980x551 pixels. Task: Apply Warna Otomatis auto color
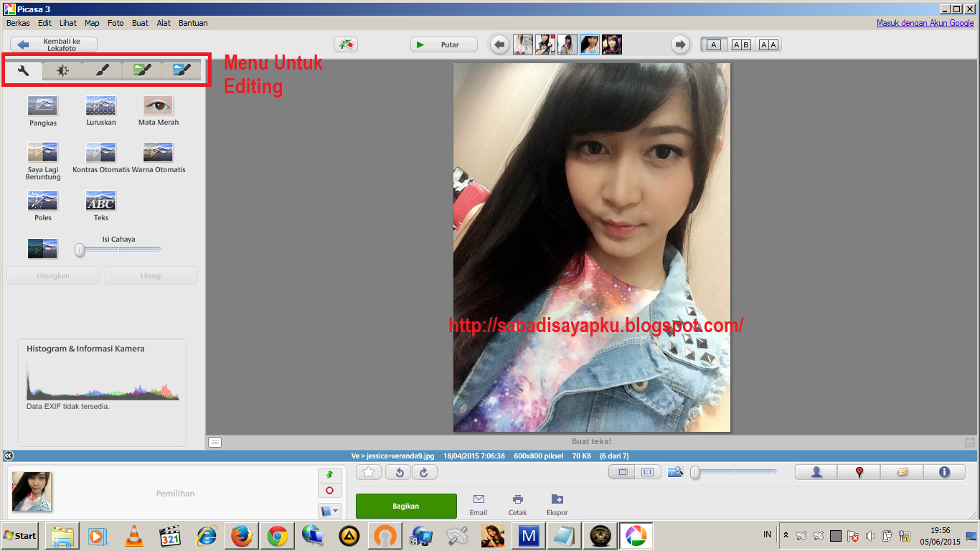[x=159, y=158]
